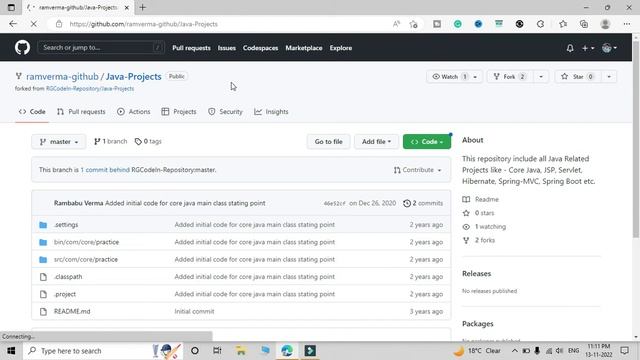
Task: Expand the Star lists arrow
Action: tap(609, 77)
